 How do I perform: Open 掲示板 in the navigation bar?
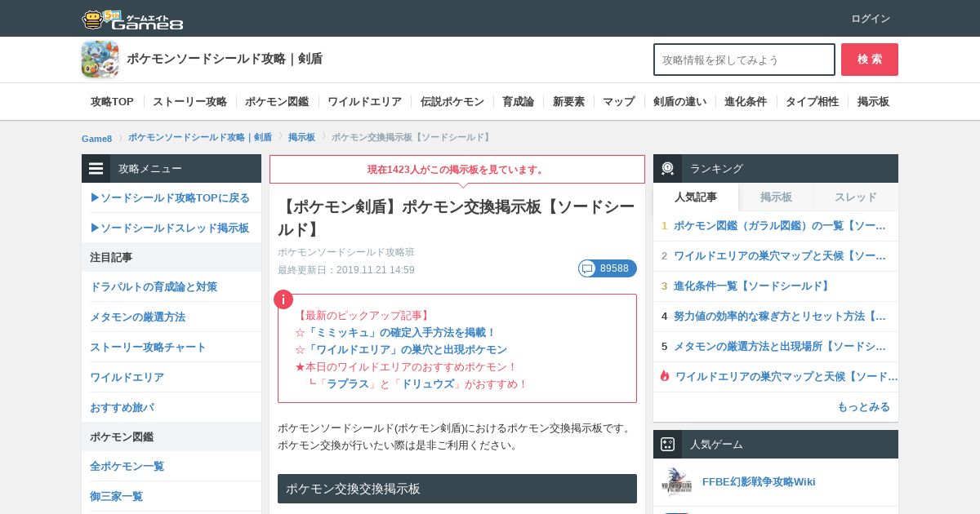[873, 102]
